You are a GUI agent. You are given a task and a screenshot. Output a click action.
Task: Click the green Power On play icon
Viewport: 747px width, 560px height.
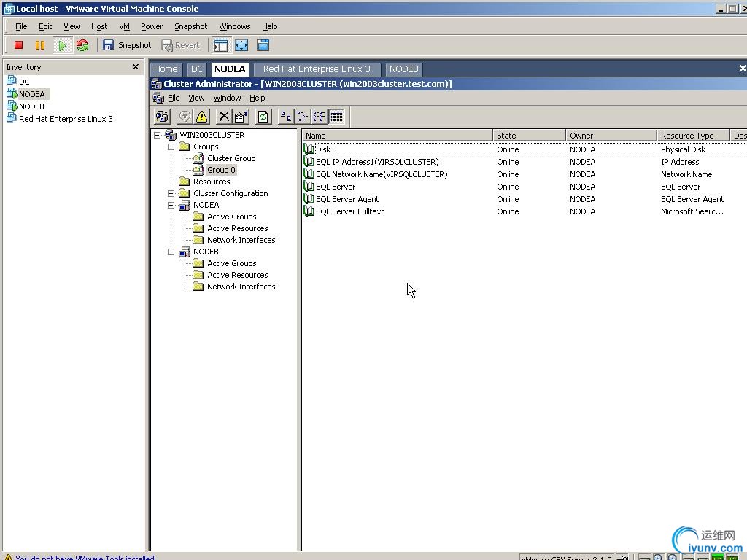[x=62, y=45]
